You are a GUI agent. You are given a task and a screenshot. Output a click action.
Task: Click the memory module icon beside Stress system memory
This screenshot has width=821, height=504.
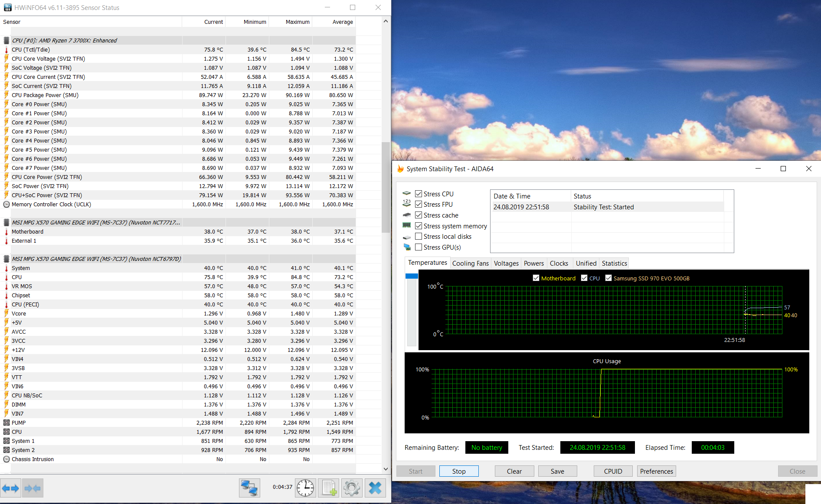tap(406, 225)
